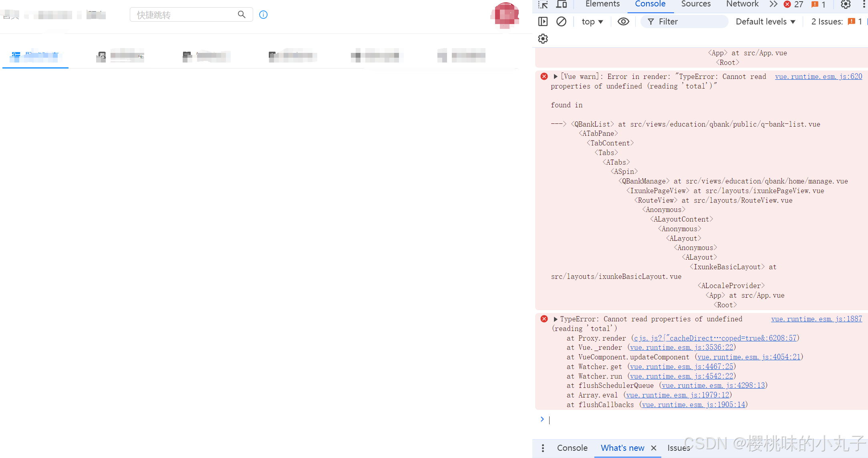Expand the Vue warn error message
The width and height of the screenshot is (868, 458).
pyautogui.click(x=556, y=77)
